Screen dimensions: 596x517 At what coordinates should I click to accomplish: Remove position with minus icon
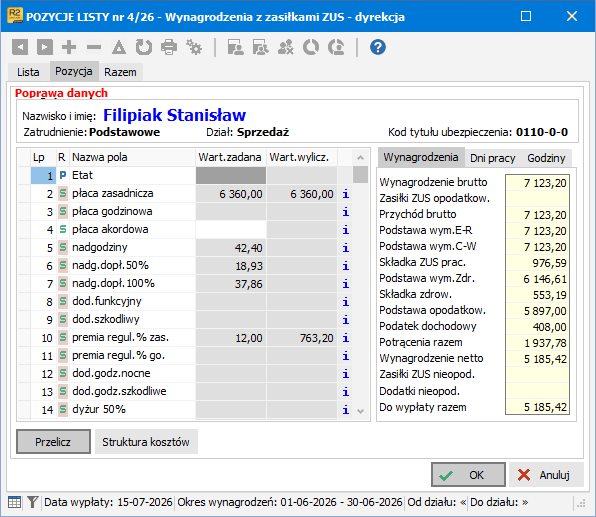click(x=94, y=48)
